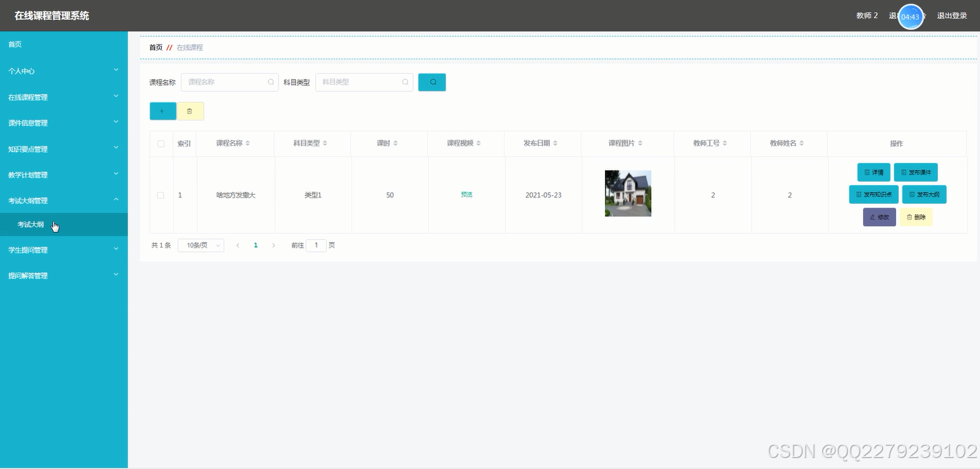Image resolution: width=980 pixels, height=469 pixels.
Task: Click the circular countdown avatar at top right
Action: [910, 17]
